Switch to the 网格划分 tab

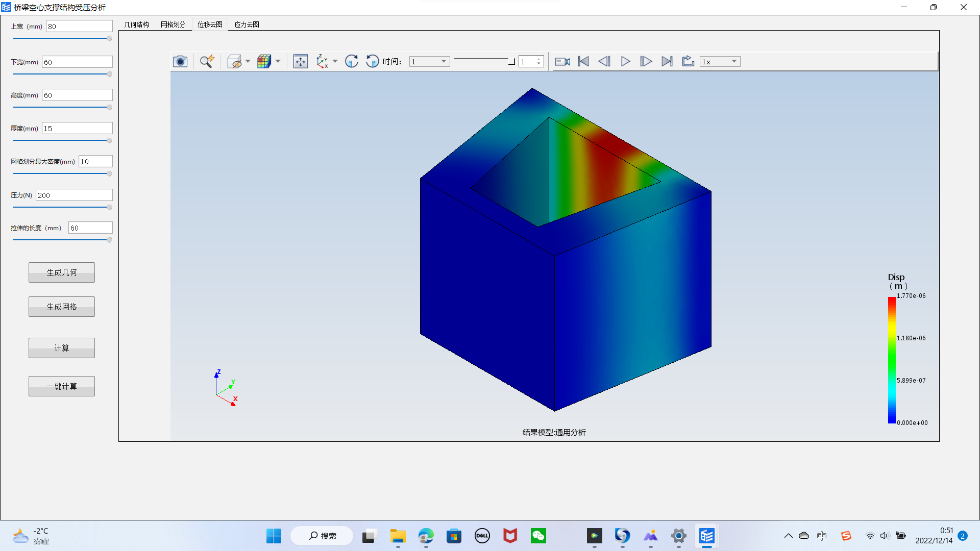[x=173, y=24]
